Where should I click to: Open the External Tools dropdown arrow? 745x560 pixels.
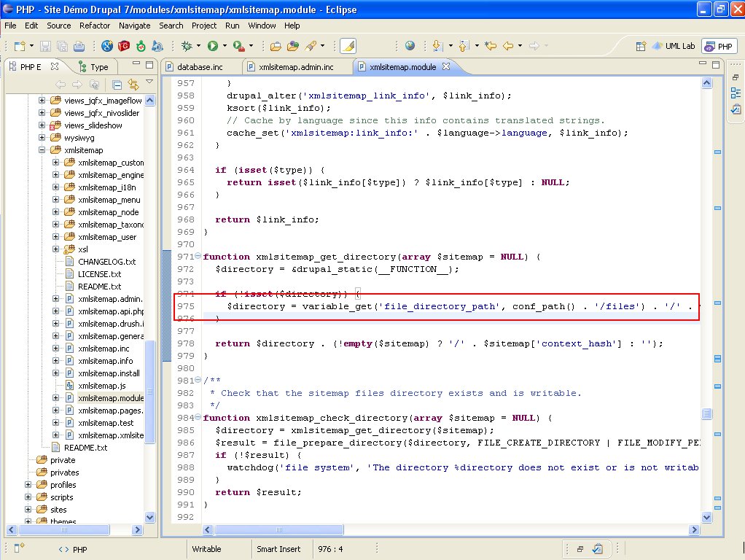pyautogui.click(x=251, y=46)
